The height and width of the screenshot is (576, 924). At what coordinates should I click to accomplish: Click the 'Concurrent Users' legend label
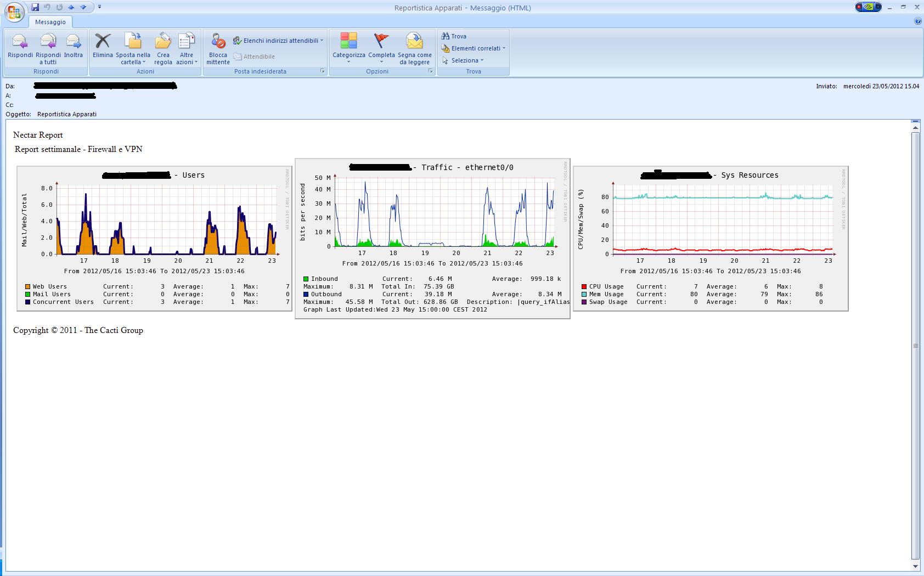click(63, 302)
